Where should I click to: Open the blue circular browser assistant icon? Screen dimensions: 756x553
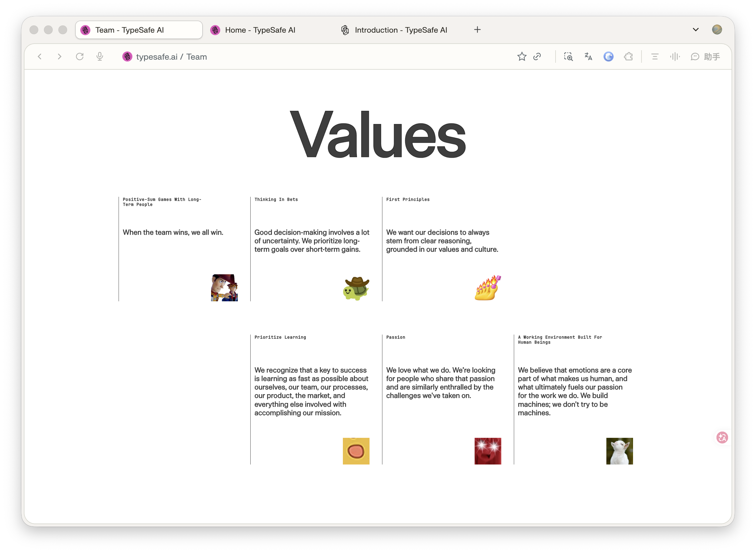pyautogui.click(x=609, y=56)
